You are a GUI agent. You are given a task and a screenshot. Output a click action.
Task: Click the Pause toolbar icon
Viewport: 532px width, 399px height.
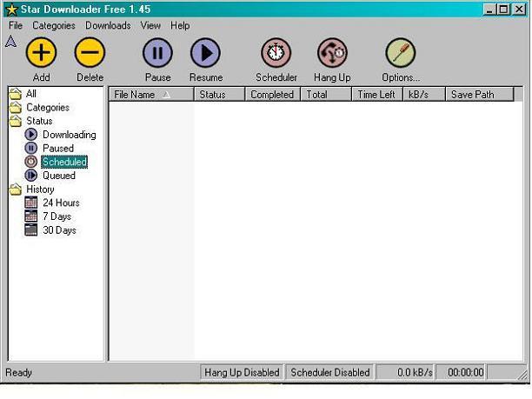157,53
